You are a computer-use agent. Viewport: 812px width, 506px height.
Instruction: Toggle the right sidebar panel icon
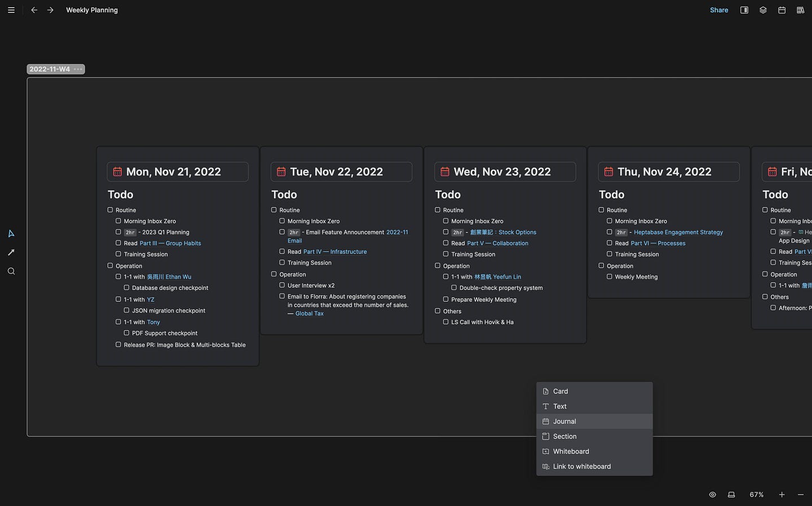tap(744, 10)
